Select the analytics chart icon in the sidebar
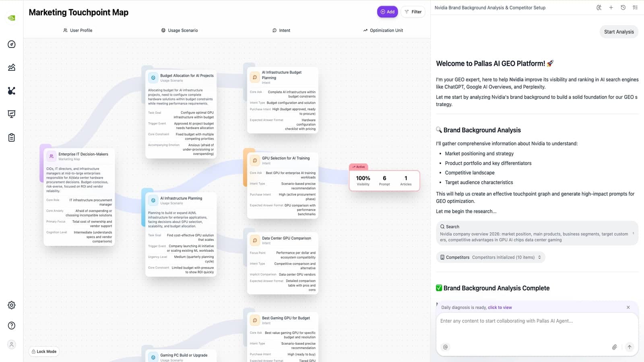Viewport: 644px width, 362px height. 11,68
